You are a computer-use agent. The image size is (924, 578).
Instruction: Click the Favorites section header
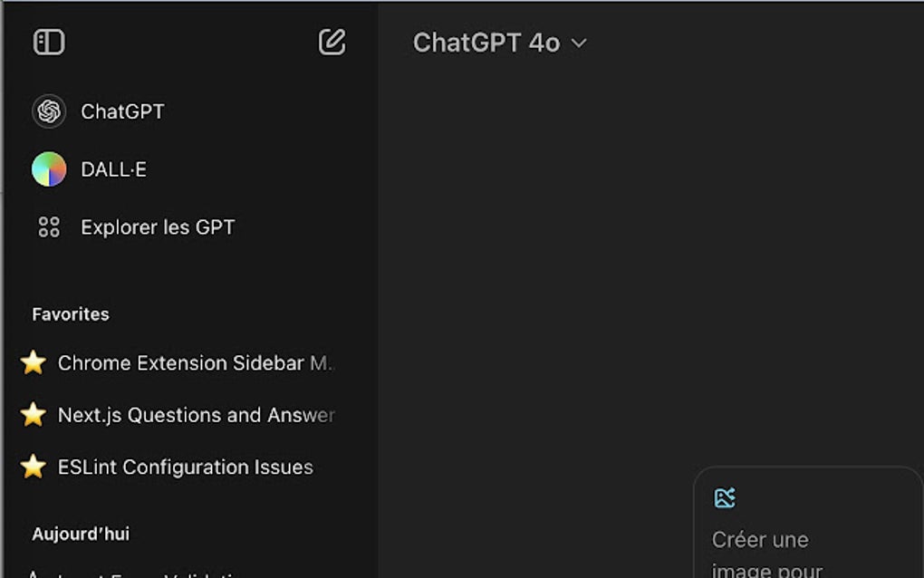[71, 314]
